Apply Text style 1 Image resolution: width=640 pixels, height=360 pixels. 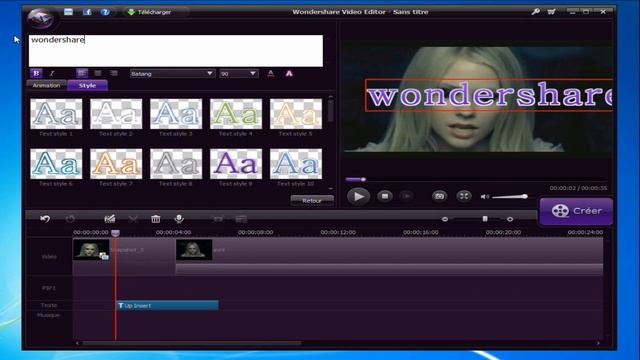[x=56, y=114]
